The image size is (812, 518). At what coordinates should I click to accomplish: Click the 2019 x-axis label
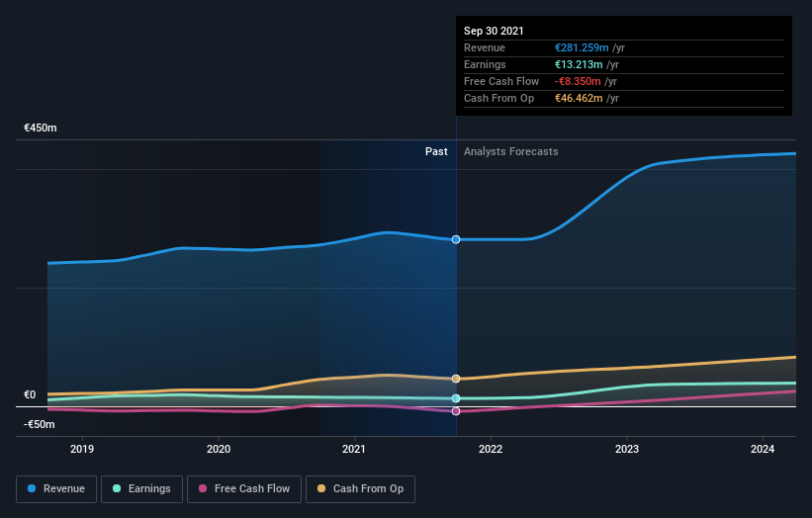tap(82, 449)
